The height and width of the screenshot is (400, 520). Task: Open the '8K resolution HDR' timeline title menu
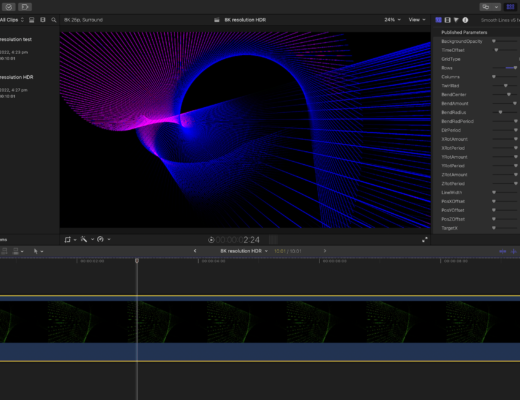click(x=244, y=251)
